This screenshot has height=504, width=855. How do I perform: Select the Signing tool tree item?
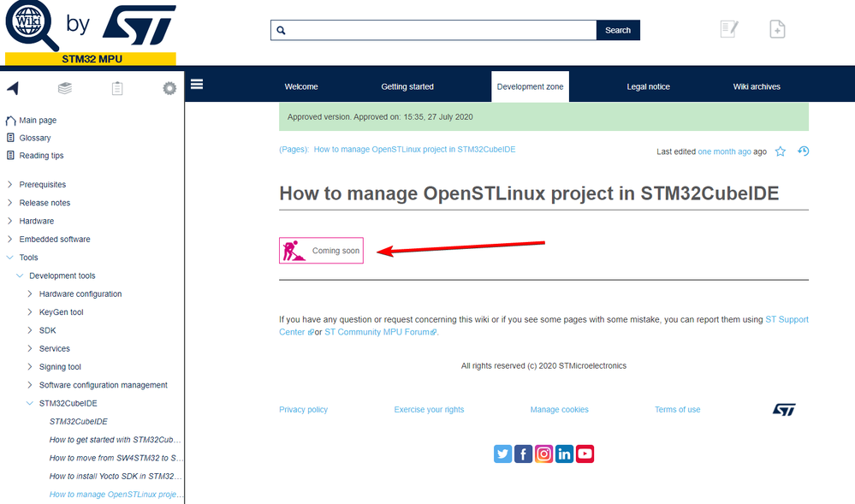coord(60,367)
